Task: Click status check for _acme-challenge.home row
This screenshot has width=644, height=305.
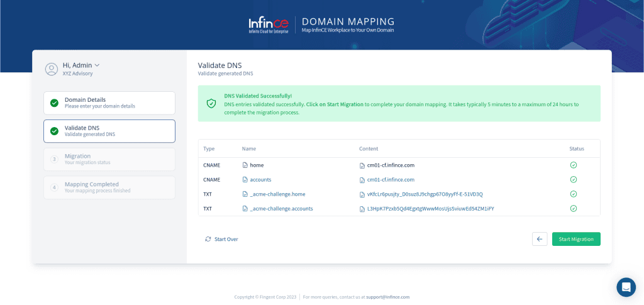Action: coord(574,194)
